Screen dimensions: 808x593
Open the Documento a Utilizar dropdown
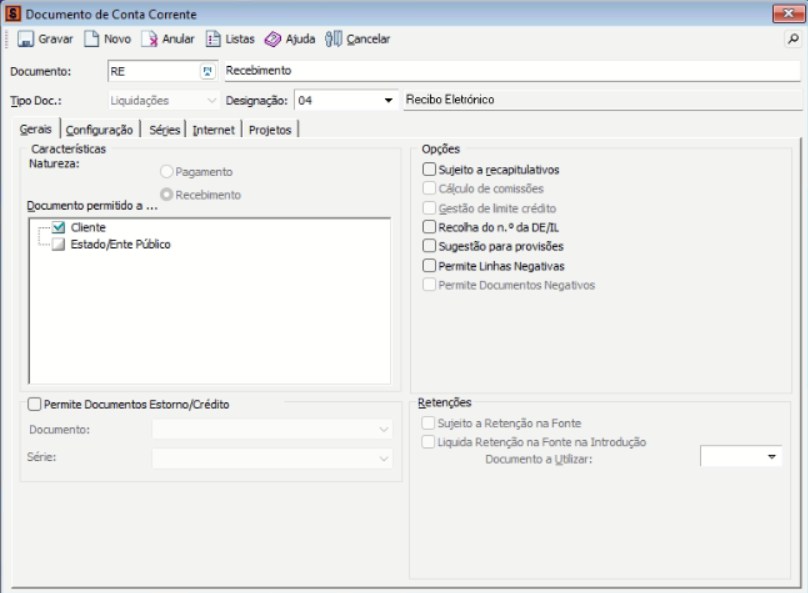771,457
